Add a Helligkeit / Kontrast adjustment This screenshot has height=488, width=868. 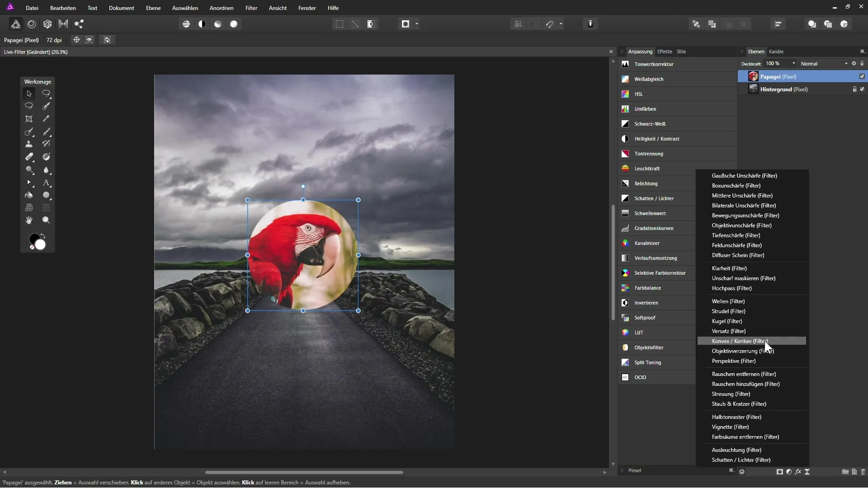tap(677, 139)
